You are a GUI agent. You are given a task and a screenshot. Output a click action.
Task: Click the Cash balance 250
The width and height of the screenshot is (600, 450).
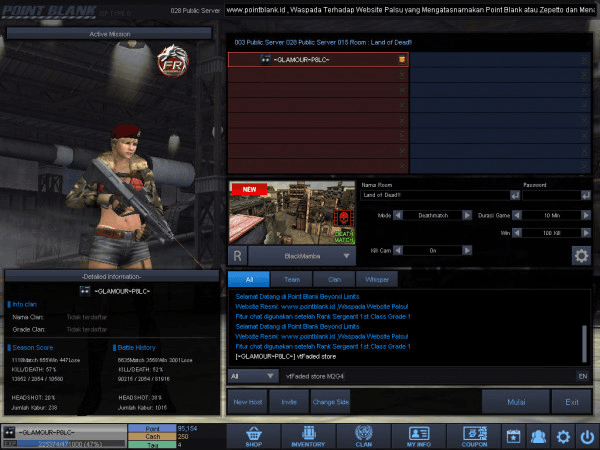pyautogui.click(x=183, y=437)
